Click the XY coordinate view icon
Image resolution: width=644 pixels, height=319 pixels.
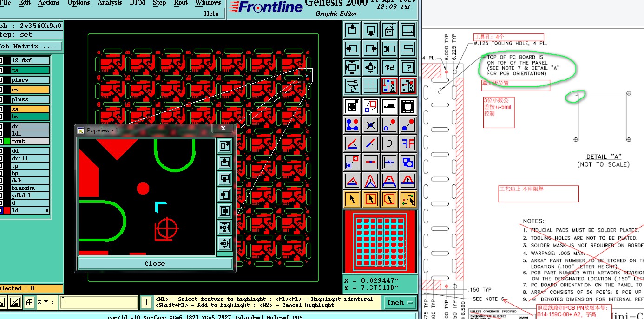408,31
